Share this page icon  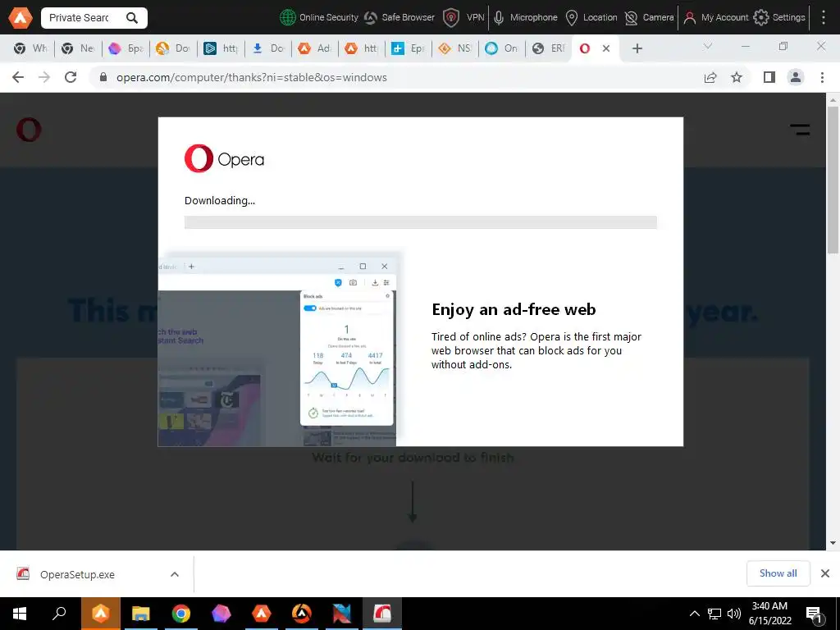[x=710, y=77]
